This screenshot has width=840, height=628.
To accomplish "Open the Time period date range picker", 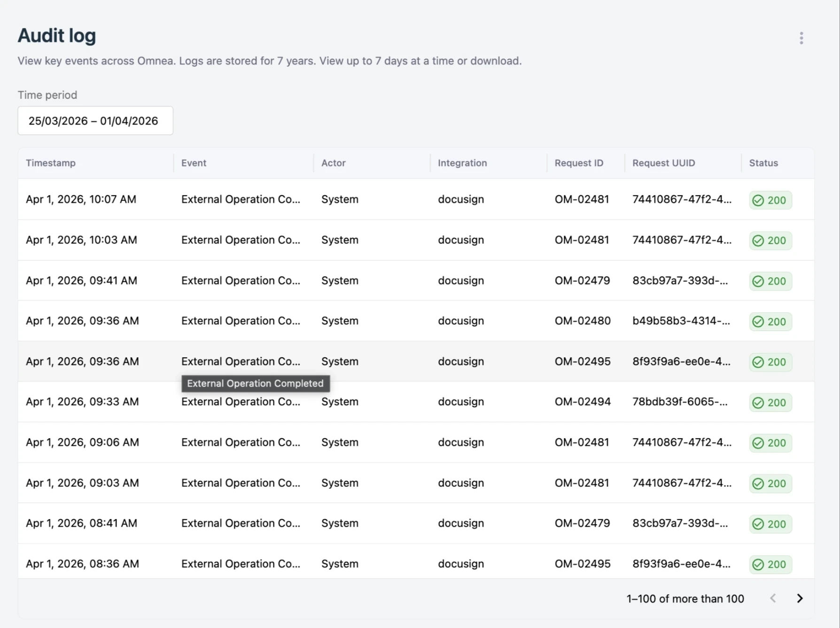I will pos(95,121).
